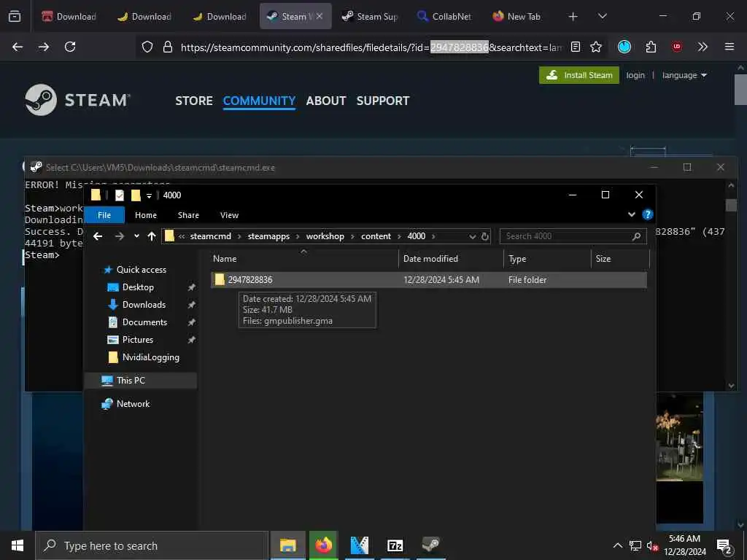Image resolution: width=747 pixels, height=560 pixels.
Task: Click steamapps in address breadcrumb
Action: (x=268, y=236)
